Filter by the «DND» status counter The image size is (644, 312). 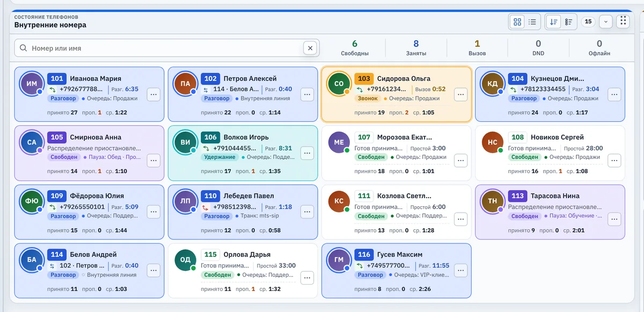click(538, 48)
